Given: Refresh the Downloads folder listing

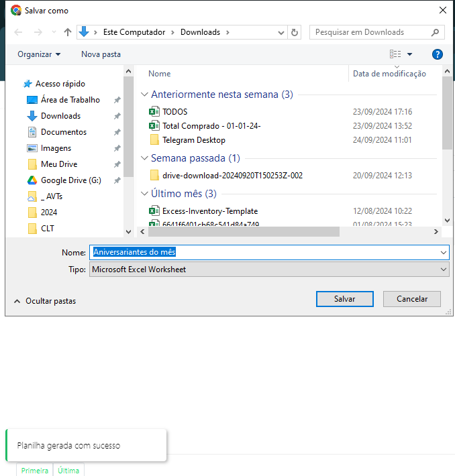Looking at the screenshot, I should pos(295,32).
